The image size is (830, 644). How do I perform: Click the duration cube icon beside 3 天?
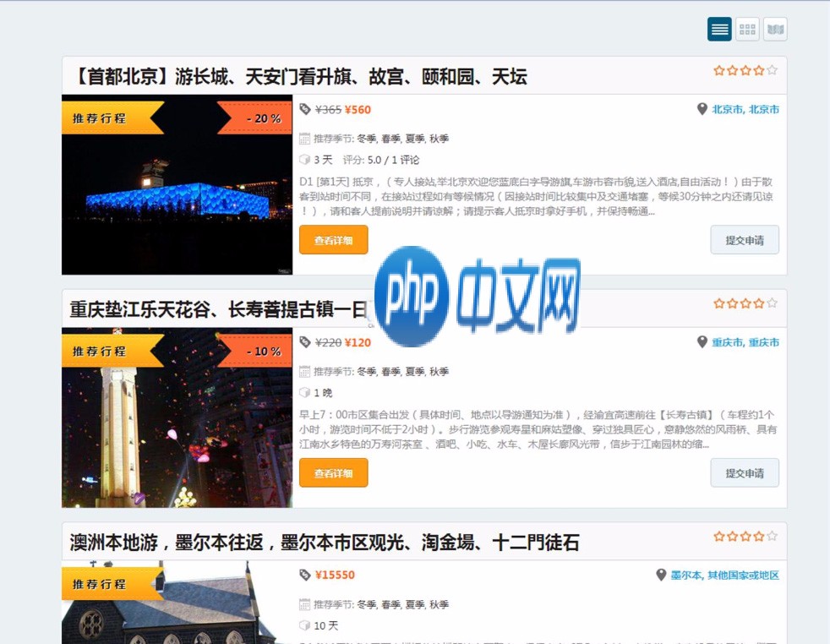(x=304, y=160)
